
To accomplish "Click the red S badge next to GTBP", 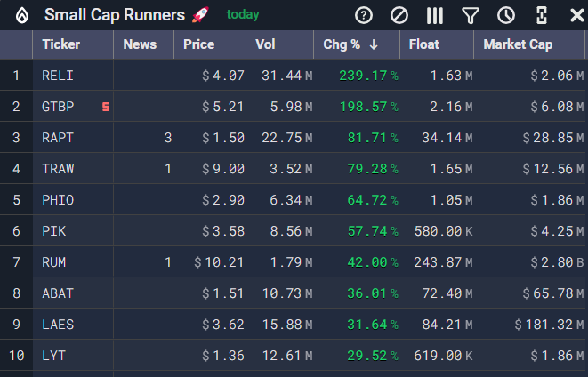I will tap(106, 107).
